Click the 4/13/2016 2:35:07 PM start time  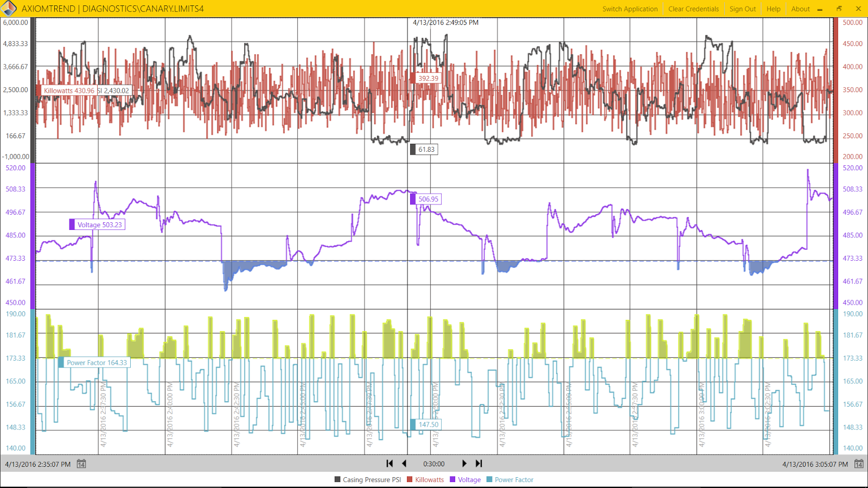38,464
